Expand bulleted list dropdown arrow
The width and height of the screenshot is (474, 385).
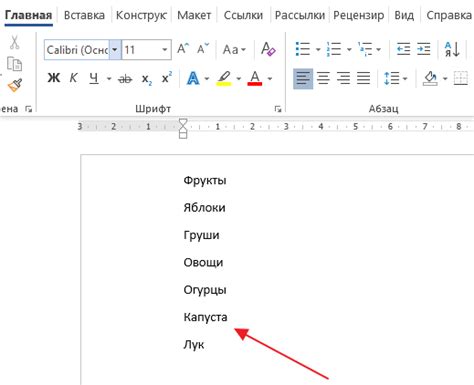click(318, 50)
